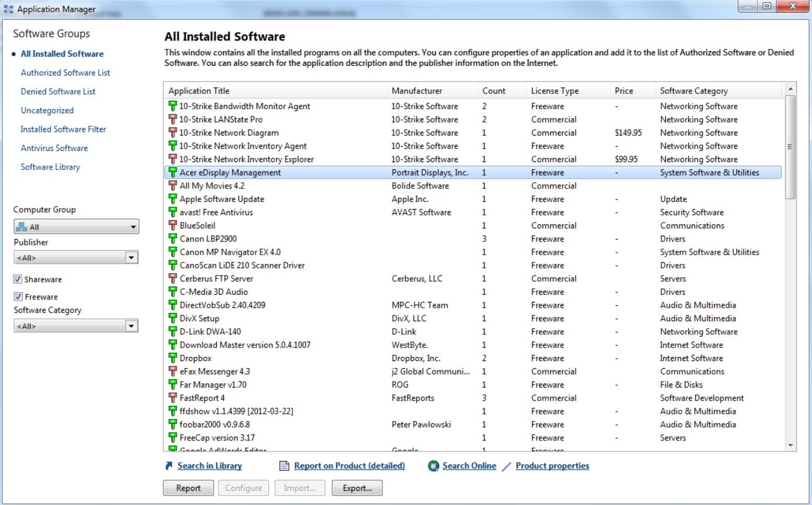Image resolution: width=812 pixels, height=505 pixels.
Task: Open the Authorized Software List
Action: coord(65,73)
